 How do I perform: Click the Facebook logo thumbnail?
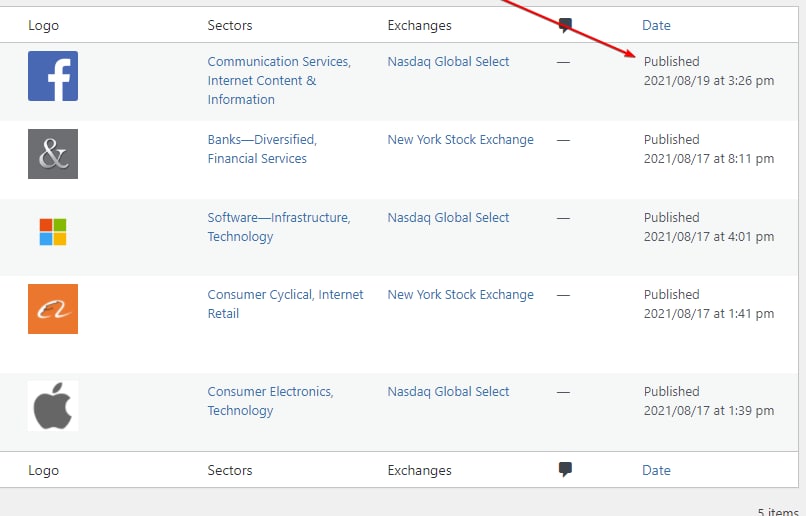53,77
